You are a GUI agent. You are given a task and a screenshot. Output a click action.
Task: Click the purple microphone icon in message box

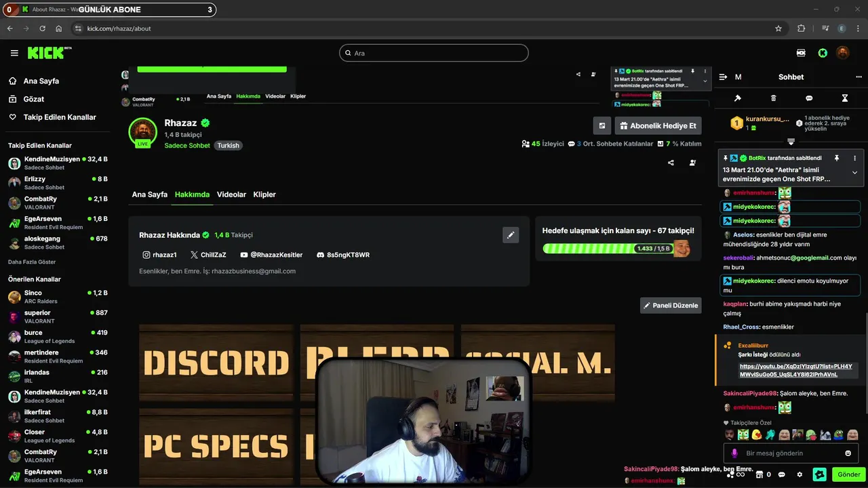coord(734,453)
